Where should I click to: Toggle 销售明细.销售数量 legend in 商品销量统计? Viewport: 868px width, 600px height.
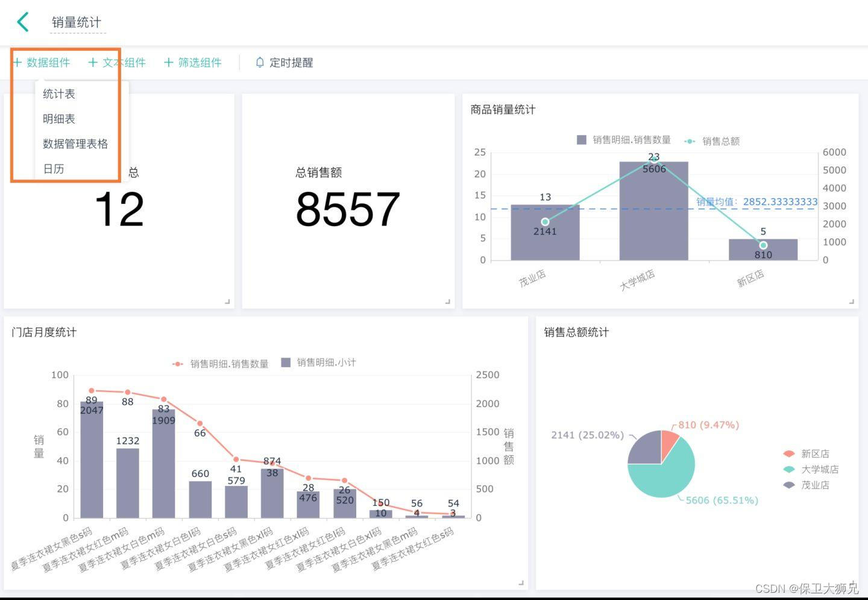pyautogui.click(x=624, y=140)
